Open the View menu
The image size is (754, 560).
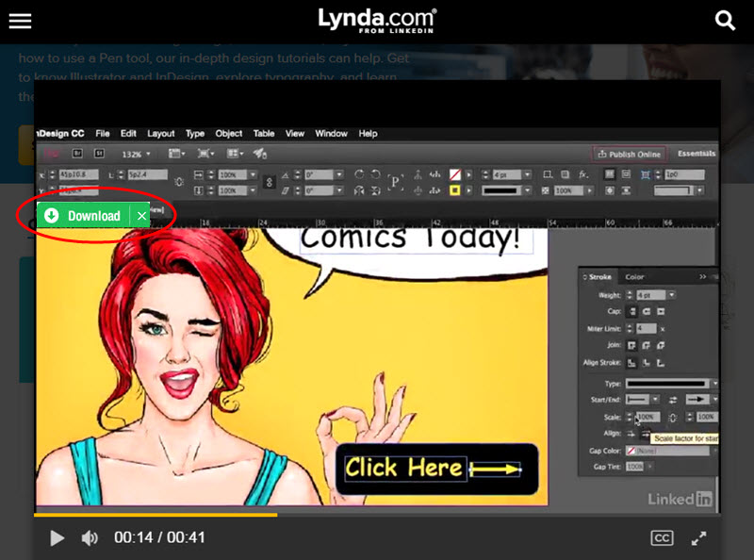(x=295, y=134)
